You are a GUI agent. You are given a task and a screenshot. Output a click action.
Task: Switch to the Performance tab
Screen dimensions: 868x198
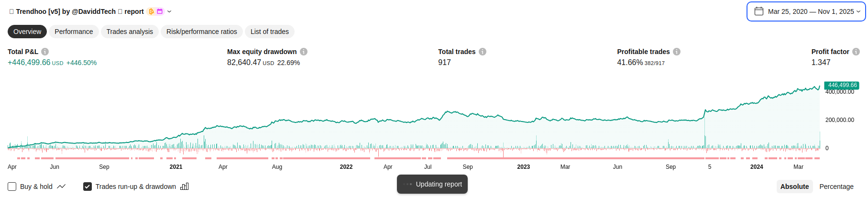pyautogui.click(x=74, y=32)
